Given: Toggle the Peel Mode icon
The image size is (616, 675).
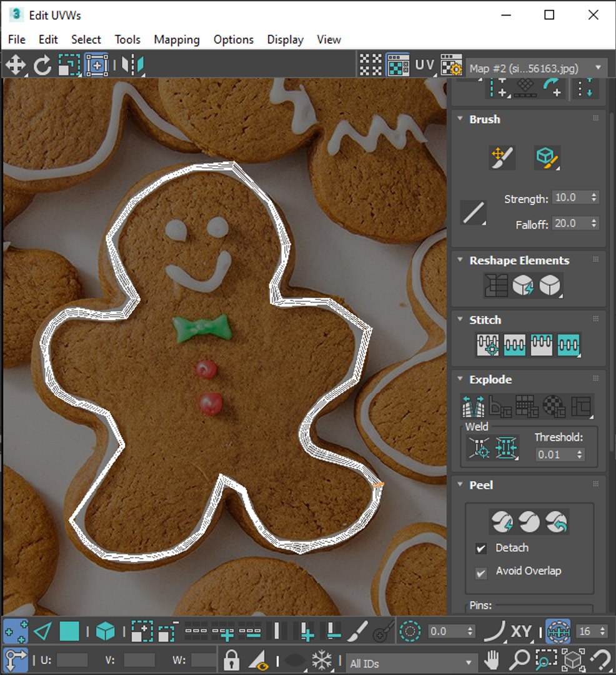Looking at the screenshot, I should click(529, 522).
